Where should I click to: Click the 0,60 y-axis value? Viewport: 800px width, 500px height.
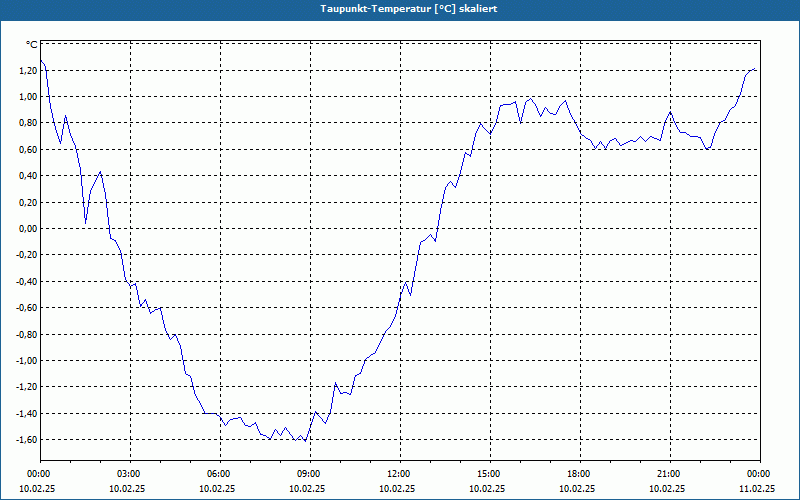pos(28,149)
